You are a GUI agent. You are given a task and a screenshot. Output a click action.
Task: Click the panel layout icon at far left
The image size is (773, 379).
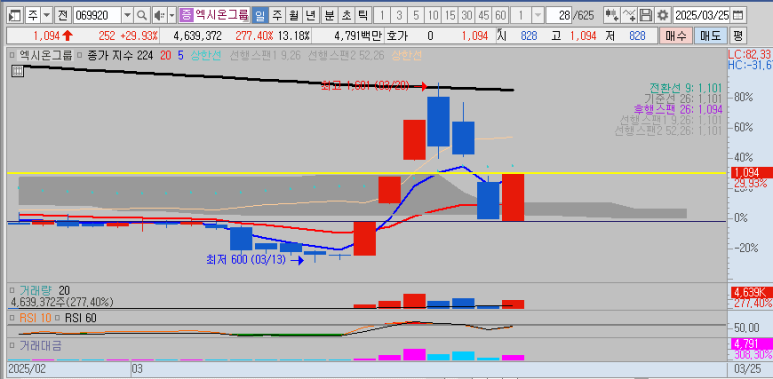click(16, 16)
